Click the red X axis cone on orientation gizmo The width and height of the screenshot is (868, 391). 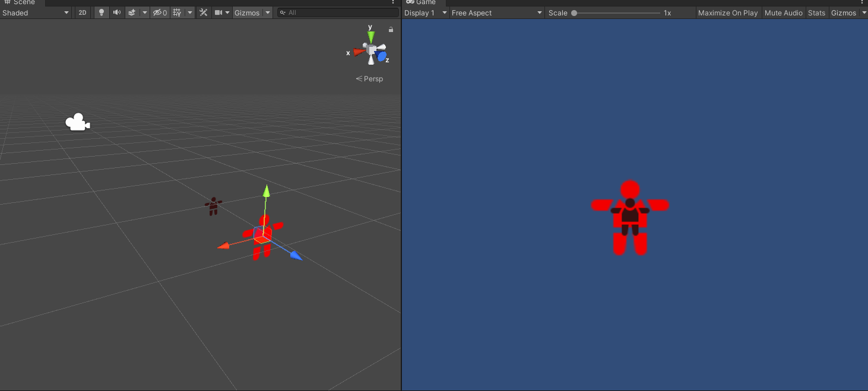click(359, 52)
